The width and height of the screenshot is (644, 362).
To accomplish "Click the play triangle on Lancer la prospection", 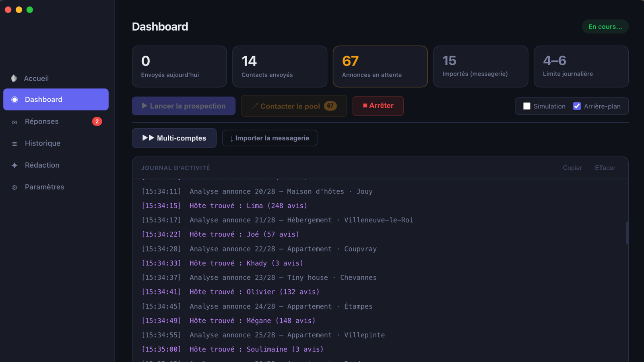I will (x=144, y=106).
